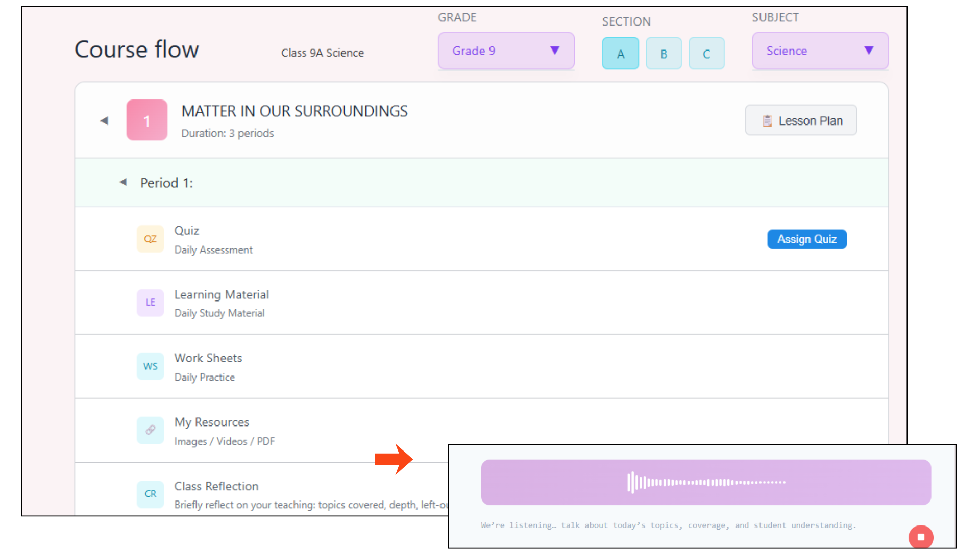980x551 pixels.
Task: Enable Section C
Action: click(706, 53)
